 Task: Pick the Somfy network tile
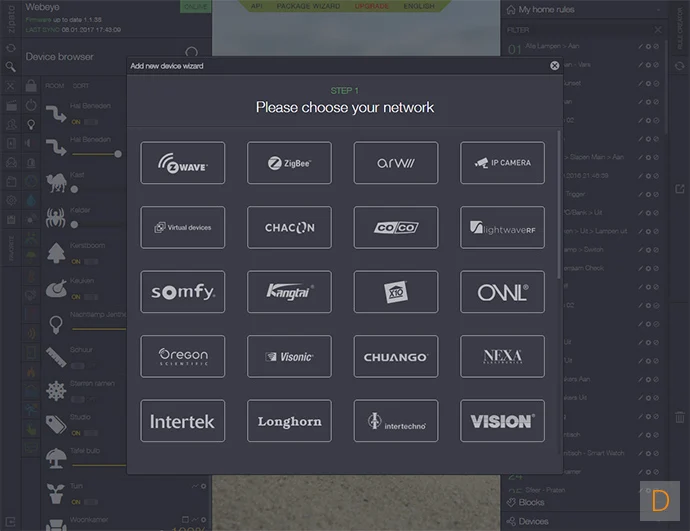pyautogui.click(x=183, y=292)
